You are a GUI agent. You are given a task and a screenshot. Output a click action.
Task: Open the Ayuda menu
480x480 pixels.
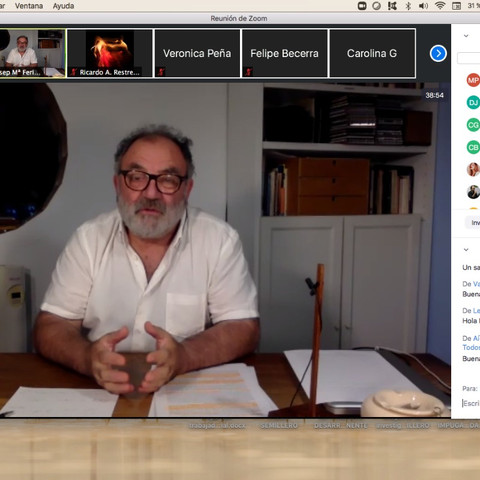pyautogui.click(x=63, y=6)
